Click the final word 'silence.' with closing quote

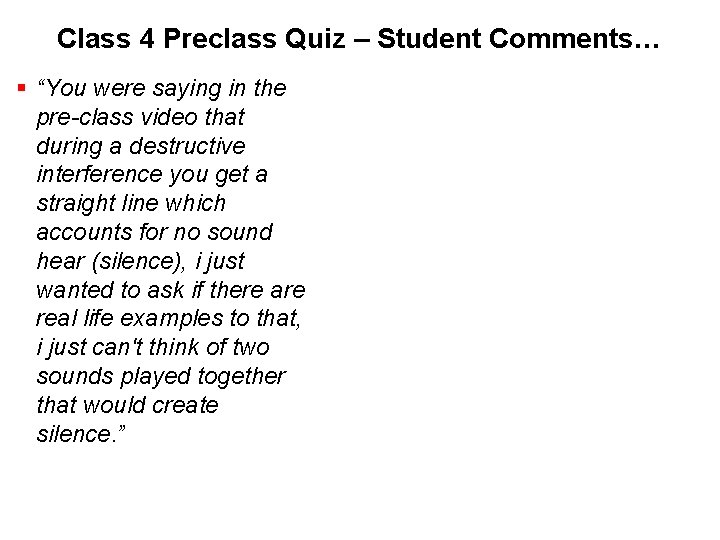[x=81, y=434]
